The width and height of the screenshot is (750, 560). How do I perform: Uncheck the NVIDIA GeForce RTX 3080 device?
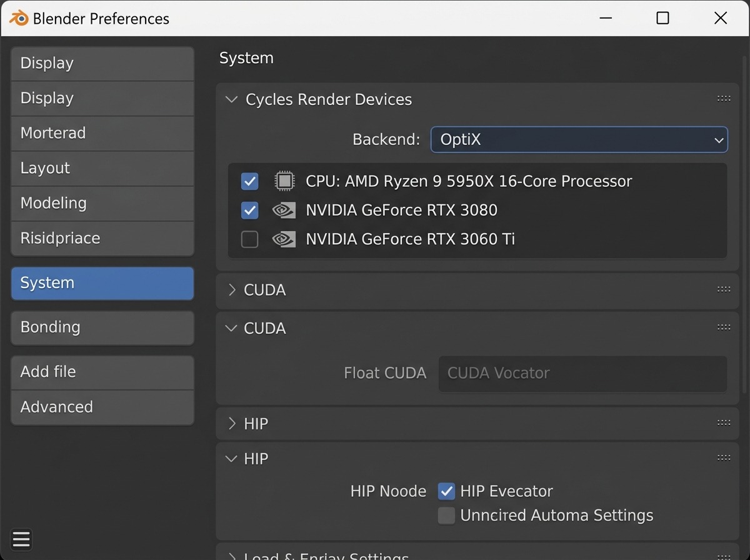click(249, 210)
